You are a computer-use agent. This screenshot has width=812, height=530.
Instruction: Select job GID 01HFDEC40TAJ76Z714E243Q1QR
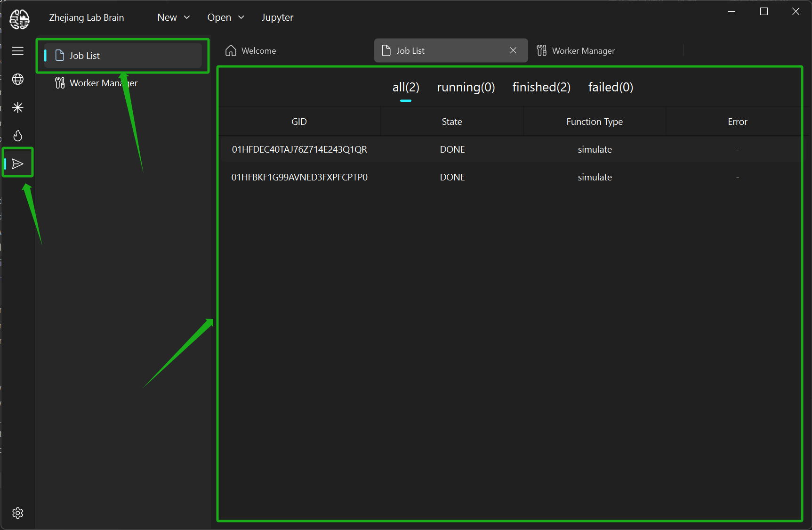pos(299,149)
